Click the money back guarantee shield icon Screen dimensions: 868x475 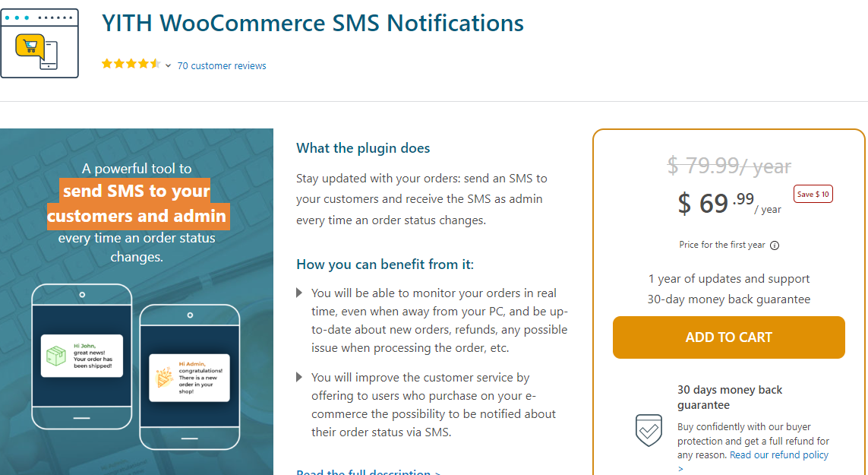[x=649, y=431]
